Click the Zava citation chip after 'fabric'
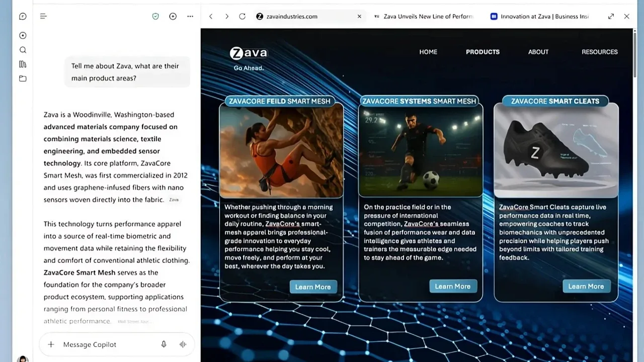The width and height of the screenshot is (644, 362). coord(174,200)
